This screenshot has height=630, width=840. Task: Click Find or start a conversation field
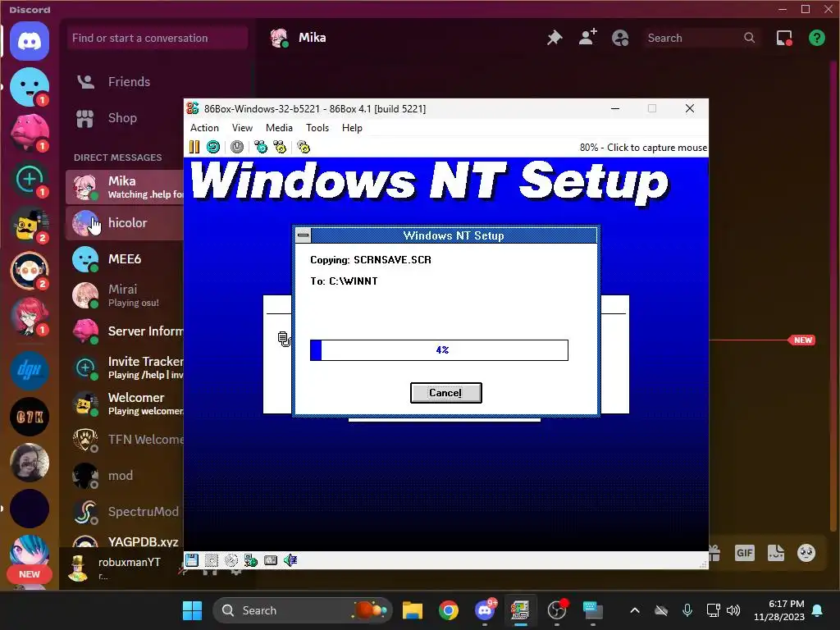tap(157, 38)
